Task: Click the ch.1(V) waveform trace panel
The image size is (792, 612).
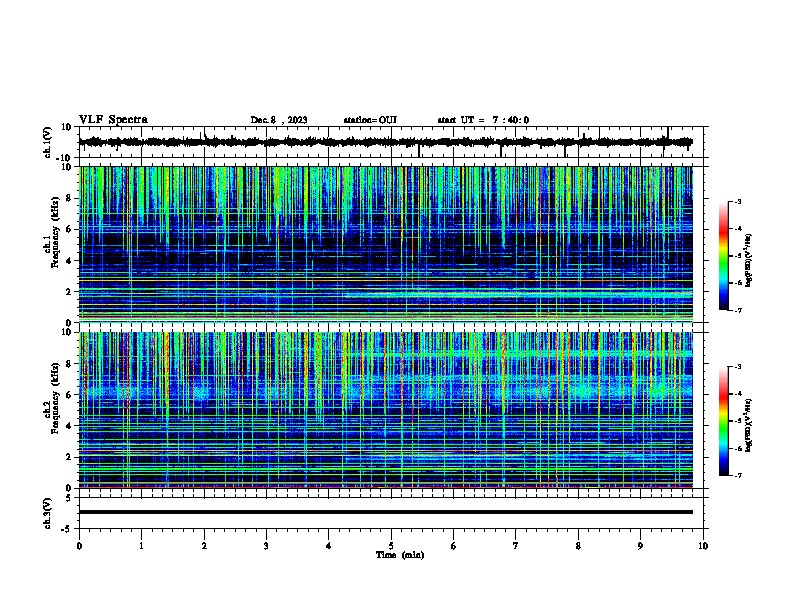Action: point(391,142)
